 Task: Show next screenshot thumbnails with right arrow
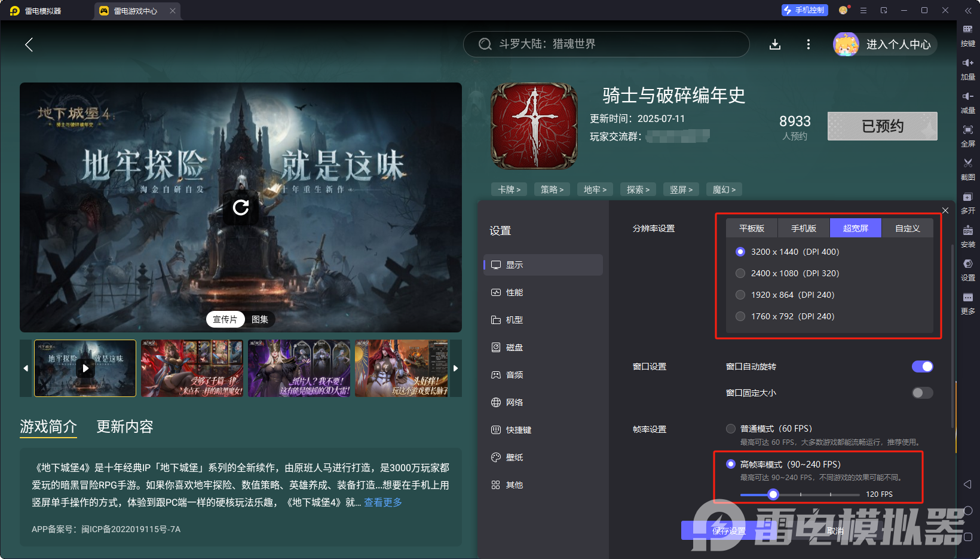point(455,368)
